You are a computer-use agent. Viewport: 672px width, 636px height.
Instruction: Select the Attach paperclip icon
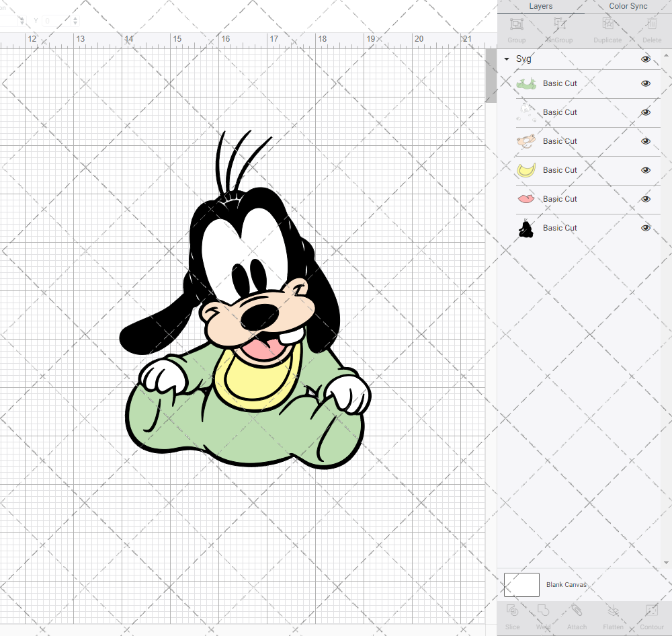[x=577, y=610]
